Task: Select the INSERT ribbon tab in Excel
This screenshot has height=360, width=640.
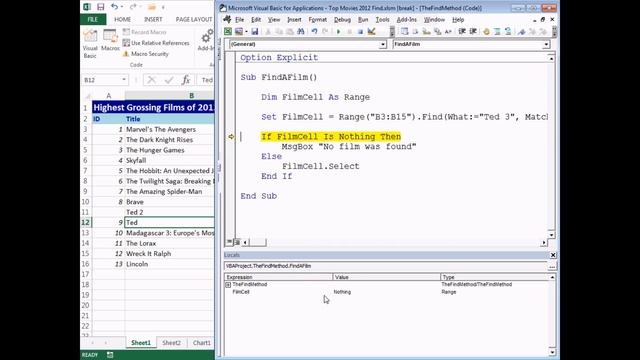Action: point(153,19)
